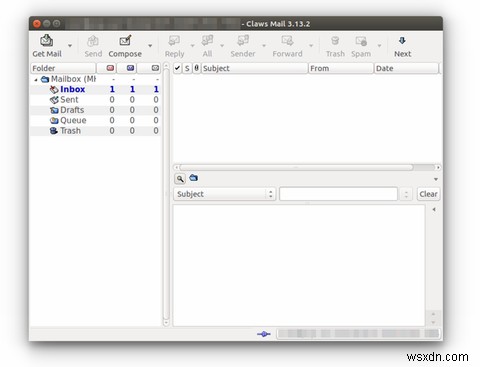
Task: Click the unread messages column header icon
Action: point(130,68)
